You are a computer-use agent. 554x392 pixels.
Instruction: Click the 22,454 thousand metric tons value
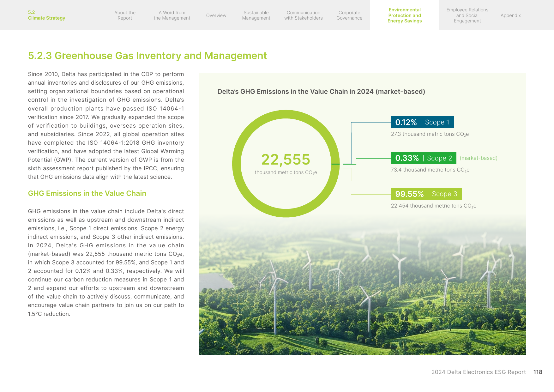(434, 206)
